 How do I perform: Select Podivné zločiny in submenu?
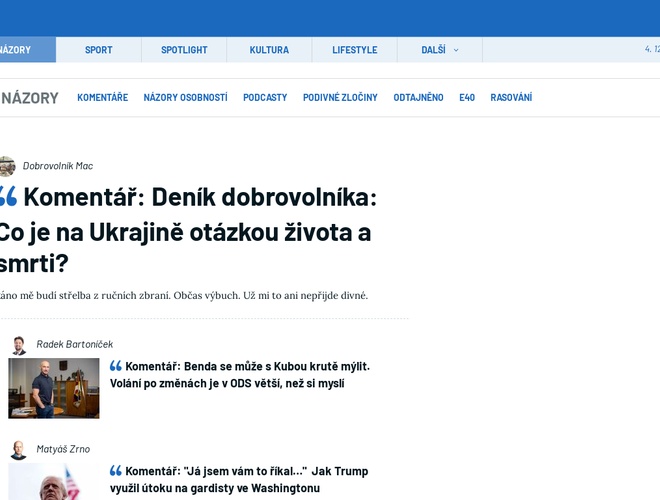pos(340,98)
